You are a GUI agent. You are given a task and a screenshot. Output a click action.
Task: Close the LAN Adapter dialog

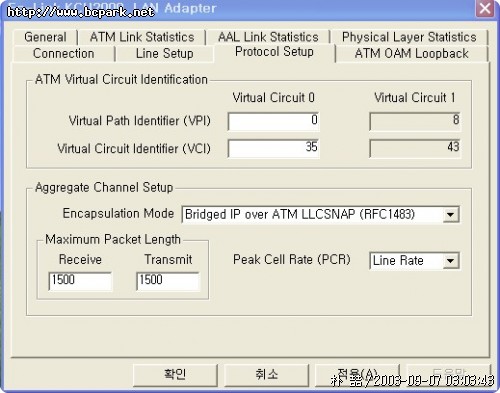[x=485, y=8]
